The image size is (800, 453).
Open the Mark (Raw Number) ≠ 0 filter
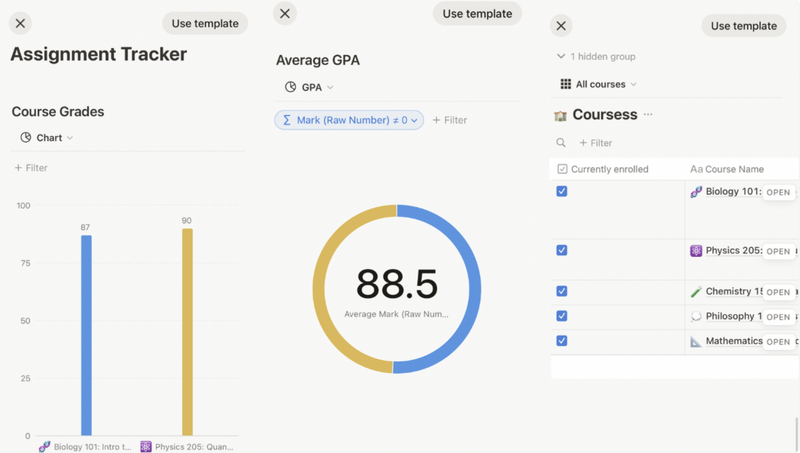coord(349,120)
